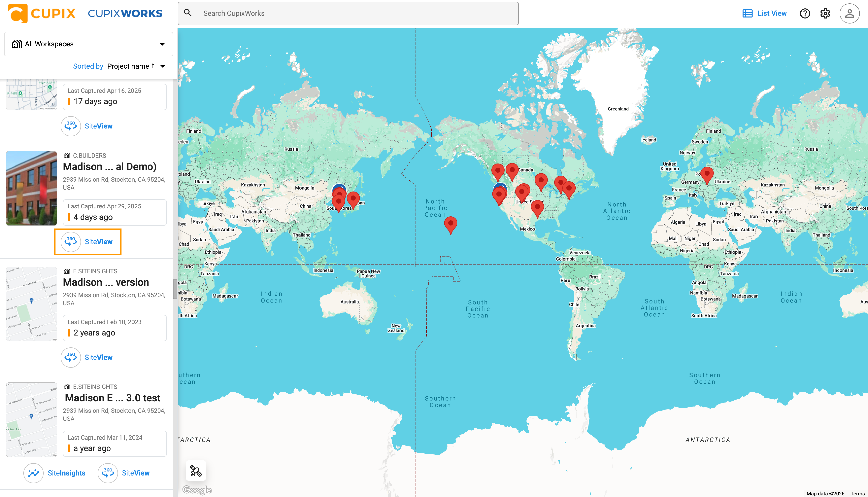This screenshot has height=497, width=868.
Task: Click E.SITEINSIGHTS above Madison E ... 3.0 test
Action: tap(95, 387)
